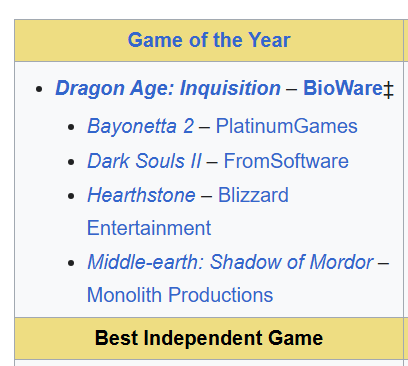This screenshot has width=408, height=366.
Task: Click the bullet beside Middle-earth entry
Action: pyautogui.click(x=71, y=263)
